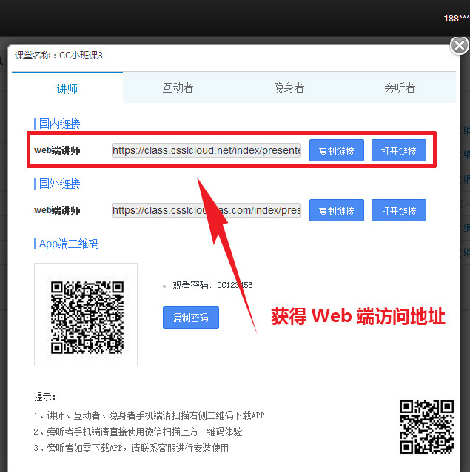Viewport: 470px width, 476px height.
Task: Click the 课堂名称：CC小班课3 dialog title
Action: click(59, 56)
